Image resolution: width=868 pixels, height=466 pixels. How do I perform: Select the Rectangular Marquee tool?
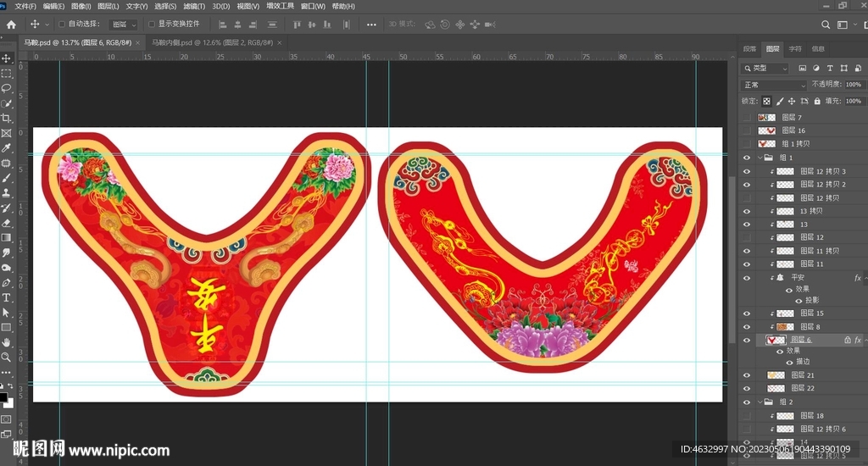[x=7, y=73]
